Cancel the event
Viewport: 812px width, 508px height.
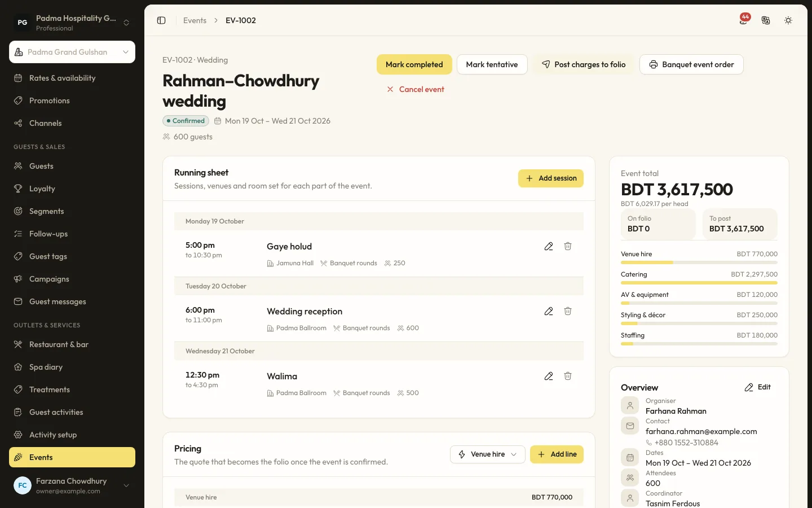(x=415, y=89)
